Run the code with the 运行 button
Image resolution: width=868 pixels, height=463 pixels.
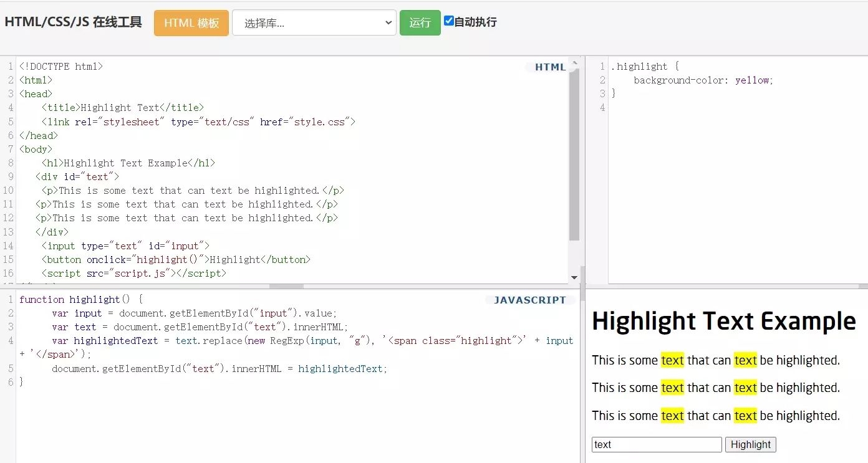coord(420,23)
